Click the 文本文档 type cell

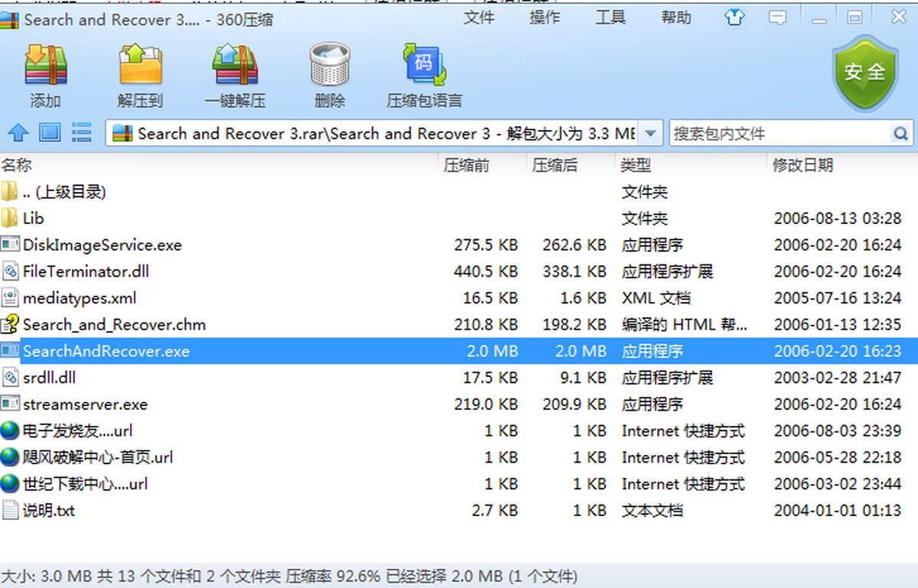pyautogui.click(x=653, y=511)
